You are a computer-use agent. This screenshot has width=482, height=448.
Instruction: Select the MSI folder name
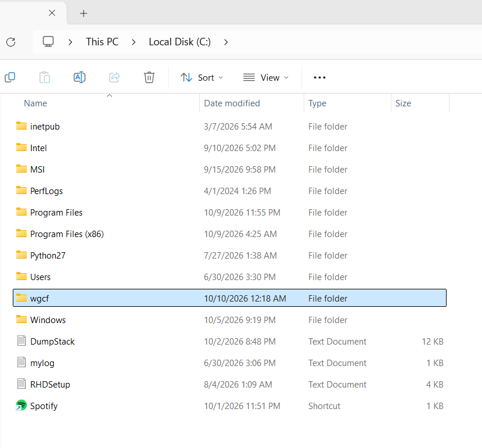pos(38,170)
